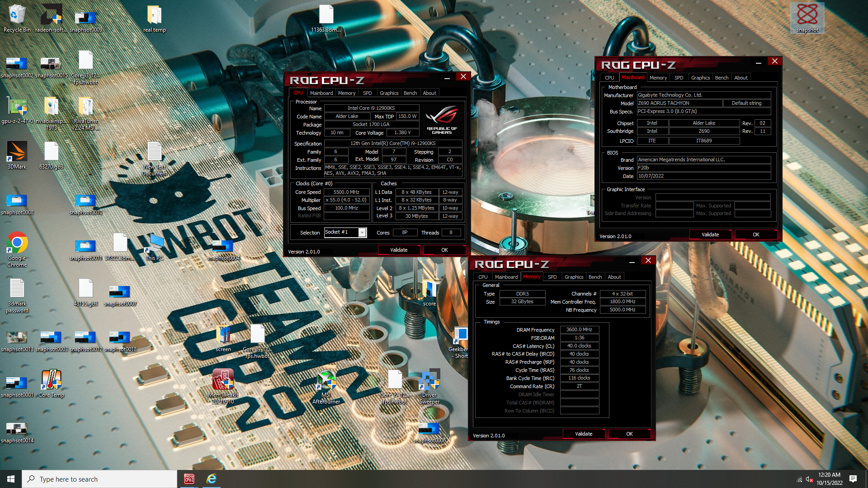Expand the Socket #1 selection dropdown
This screenshot has height=488, width=868.
362,232
